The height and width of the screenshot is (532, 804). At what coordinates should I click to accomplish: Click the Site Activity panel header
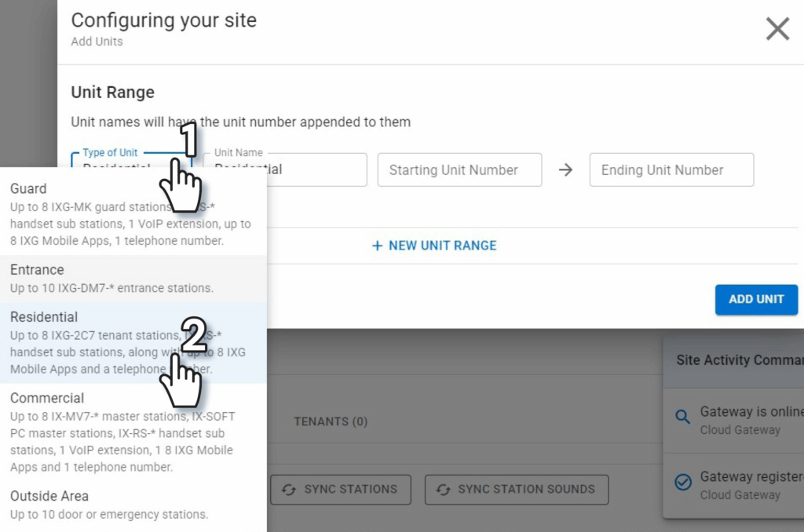[738, 360]
